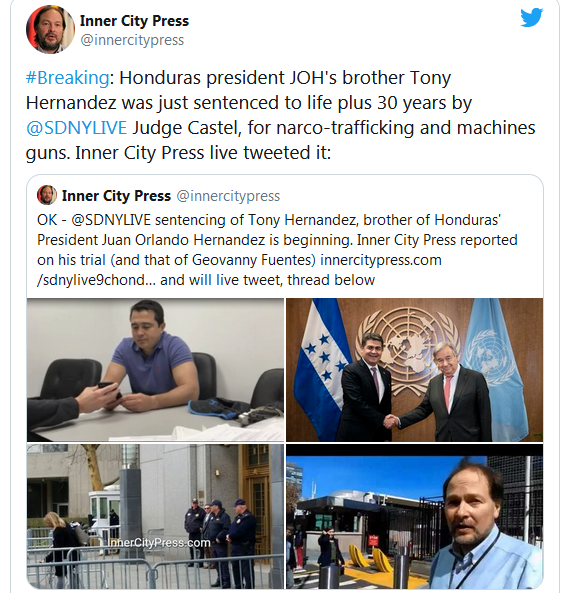Click small avatar in quoted tweet
This screenshot has width=577, height=593.
[47, 195]
